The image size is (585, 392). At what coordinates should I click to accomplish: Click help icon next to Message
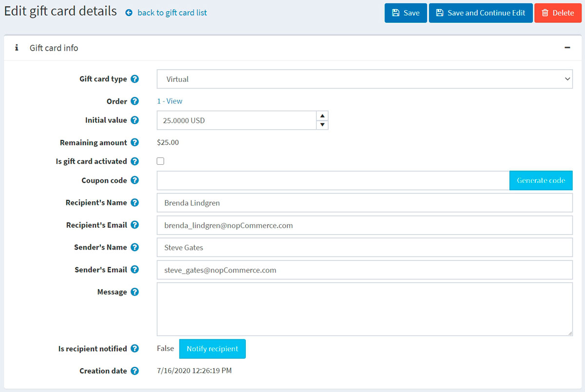[x=135, y=292]
